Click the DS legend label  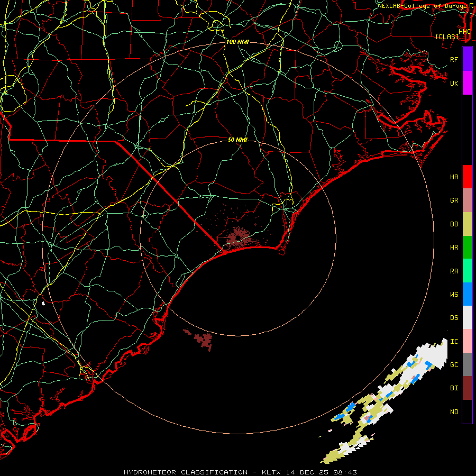454,318
